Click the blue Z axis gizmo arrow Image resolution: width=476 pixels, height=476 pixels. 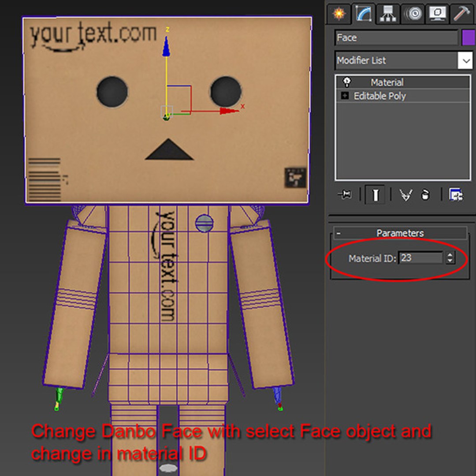pos(166,46)
